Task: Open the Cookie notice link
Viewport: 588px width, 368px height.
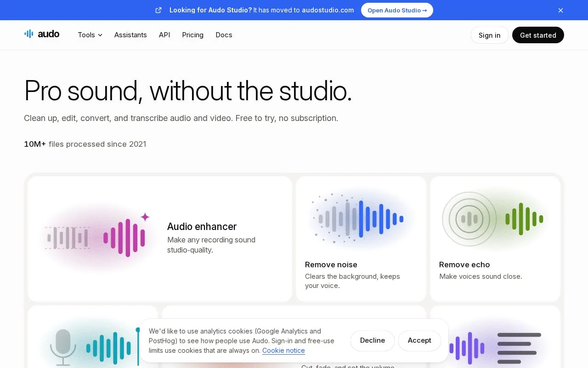Action: point(283,351)
